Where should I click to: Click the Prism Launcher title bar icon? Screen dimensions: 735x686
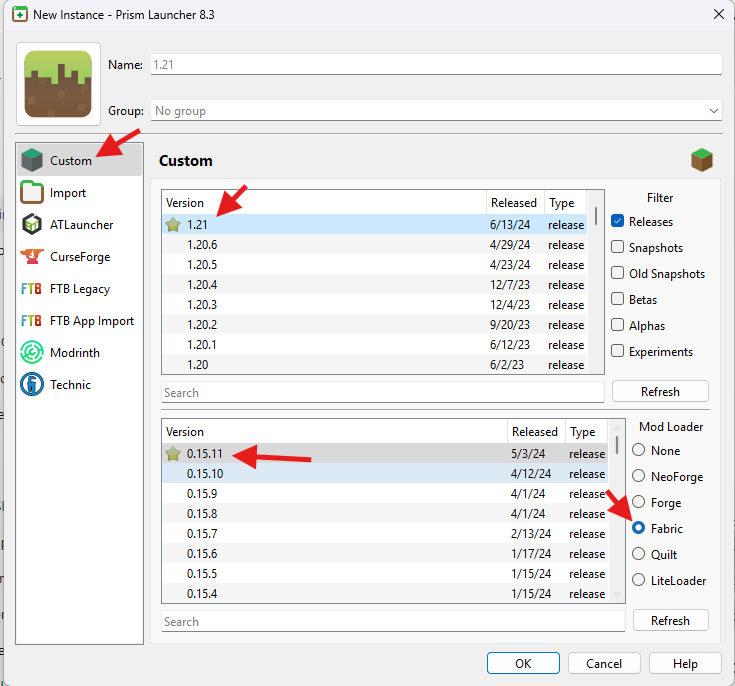[x=20, y=15]
